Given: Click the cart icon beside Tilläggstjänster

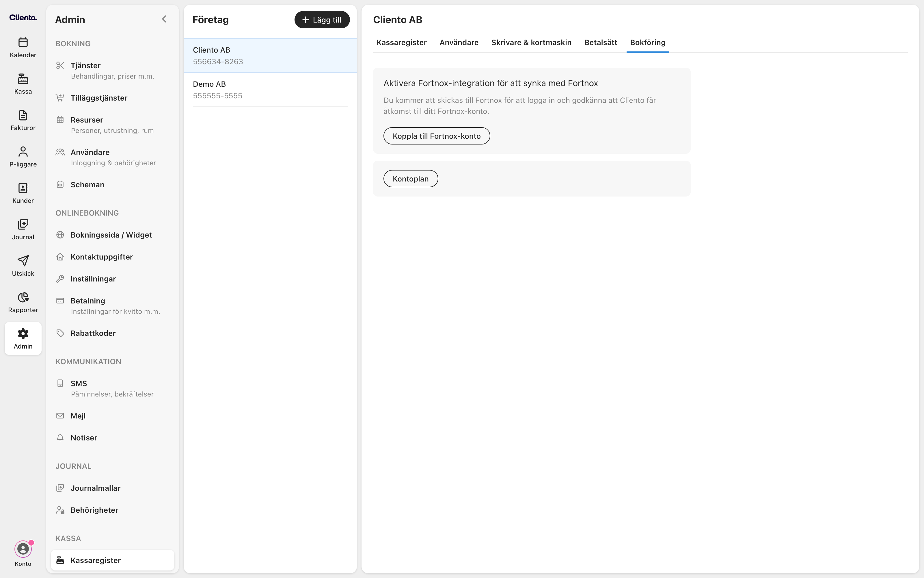Looking at the screenshot, I should 60,98.
